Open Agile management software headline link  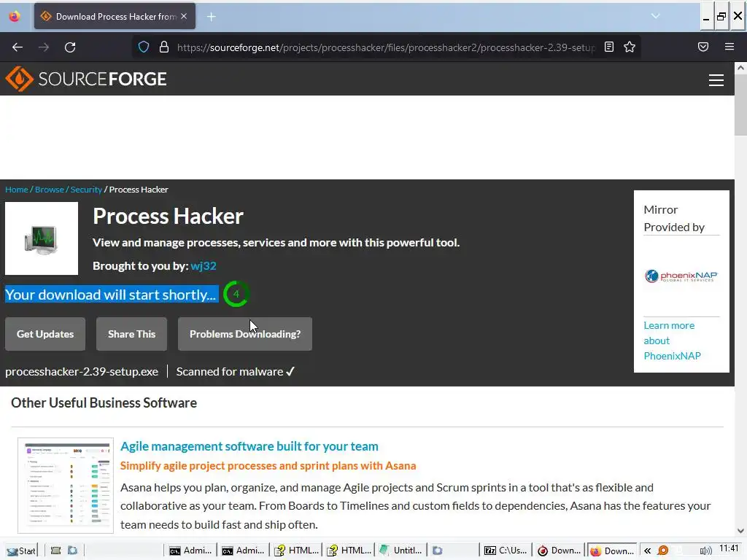point(249,446)
